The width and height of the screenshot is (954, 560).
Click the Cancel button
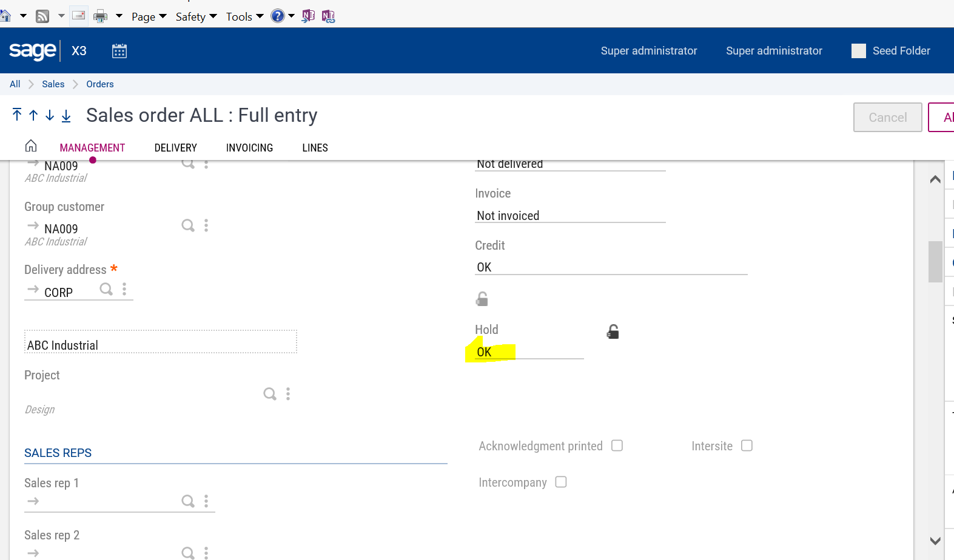pos(887,118)
